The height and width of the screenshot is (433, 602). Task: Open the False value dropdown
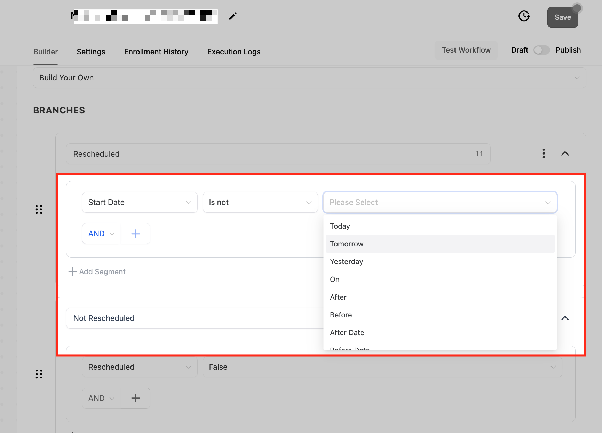(x=382, y=367)
